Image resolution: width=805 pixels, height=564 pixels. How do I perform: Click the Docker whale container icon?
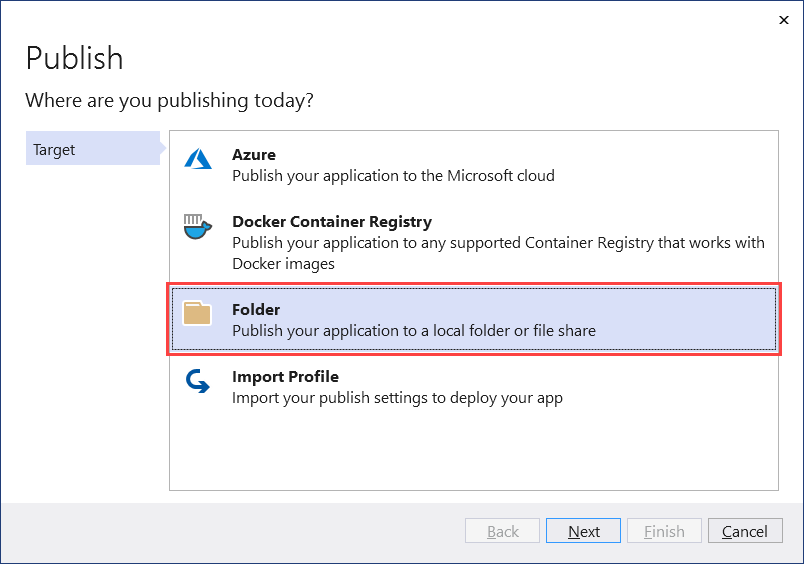coord(197,226)
